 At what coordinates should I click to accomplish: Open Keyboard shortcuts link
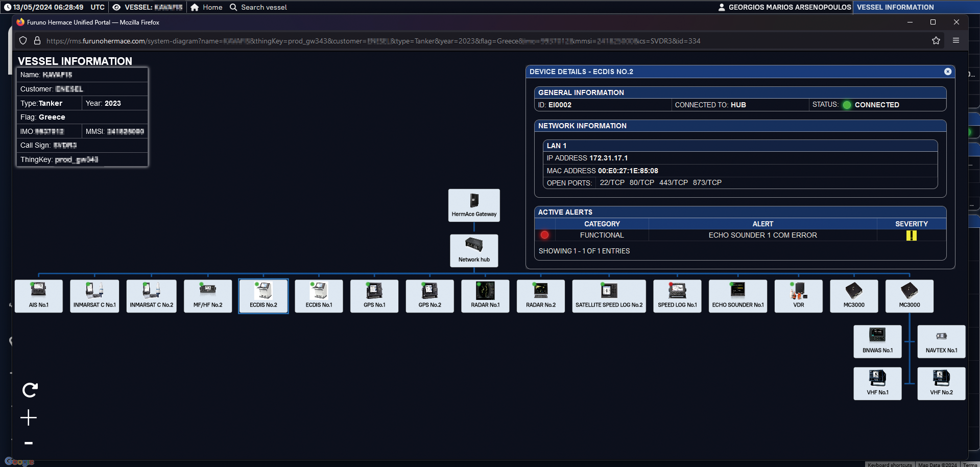point(890,464)
